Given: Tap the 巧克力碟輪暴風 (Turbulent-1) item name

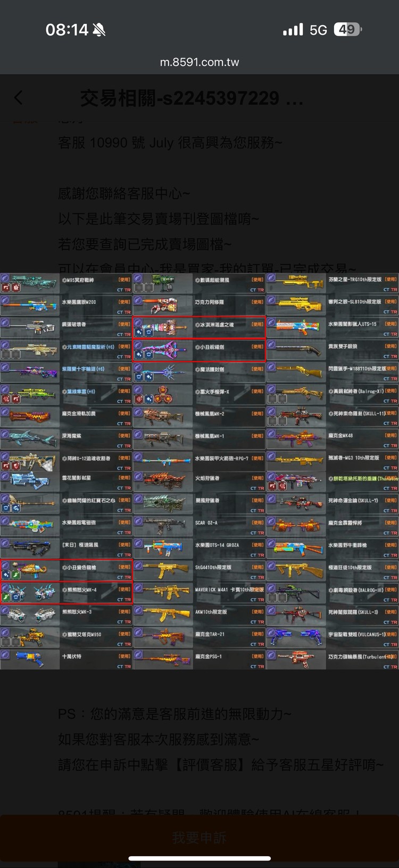Looking at the screenshot, I should pyautogui.click(x=360, y=657).
